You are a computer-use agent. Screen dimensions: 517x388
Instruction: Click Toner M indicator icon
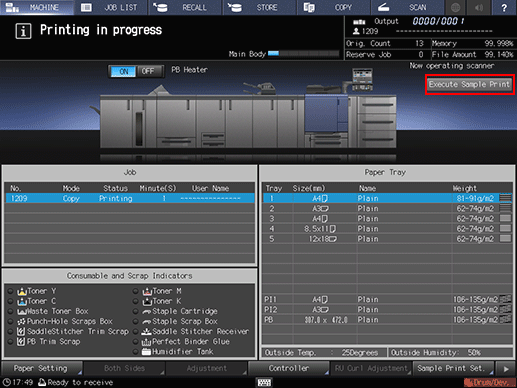147,291
